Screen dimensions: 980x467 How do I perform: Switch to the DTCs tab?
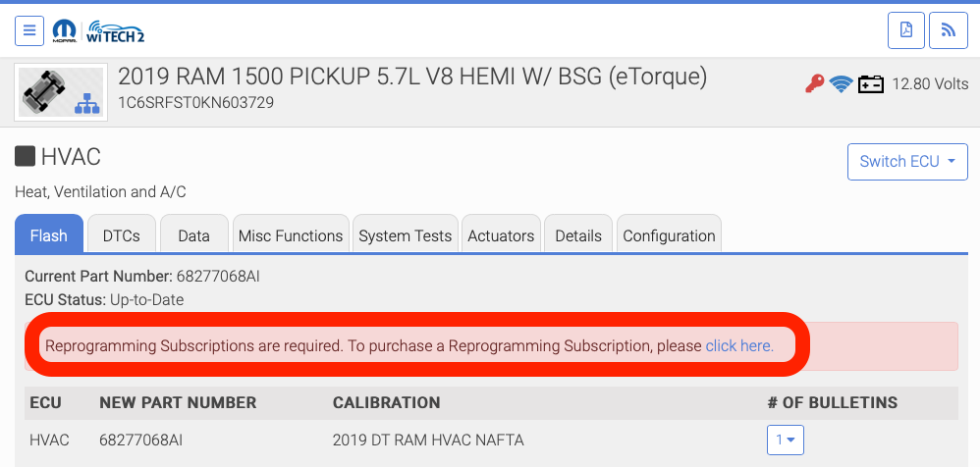pos(121,235)
